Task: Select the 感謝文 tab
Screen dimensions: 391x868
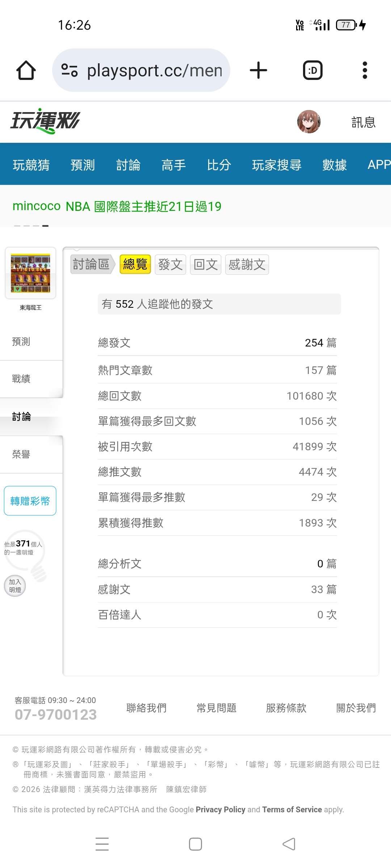Action: point(247,264)
